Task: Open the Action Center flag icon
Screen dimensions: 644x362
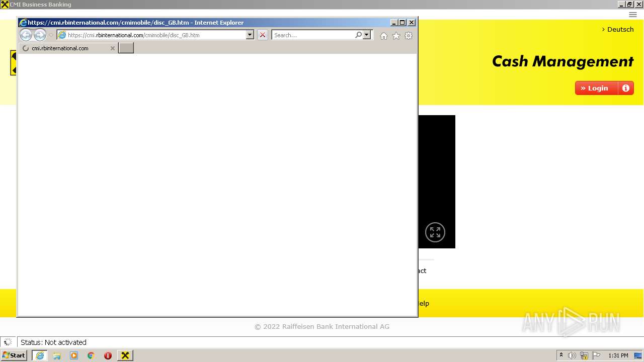Action: (x=596, y=355)
